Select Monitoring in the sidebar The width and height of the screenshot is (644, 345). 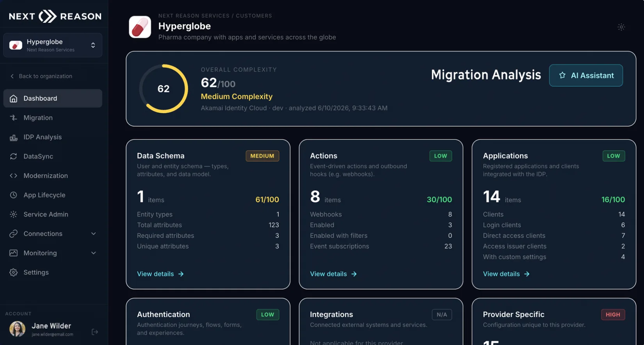tap(53, 253)
